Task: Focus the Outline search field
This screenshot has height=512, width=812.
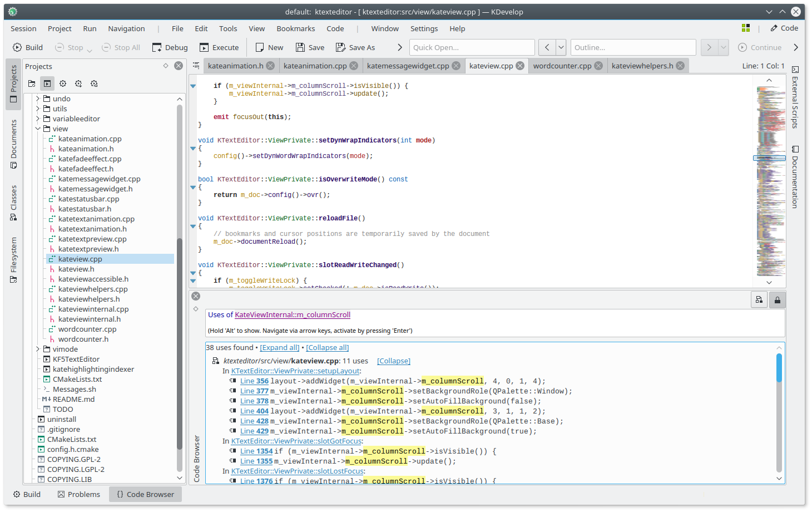Action: tap(633, 47)
